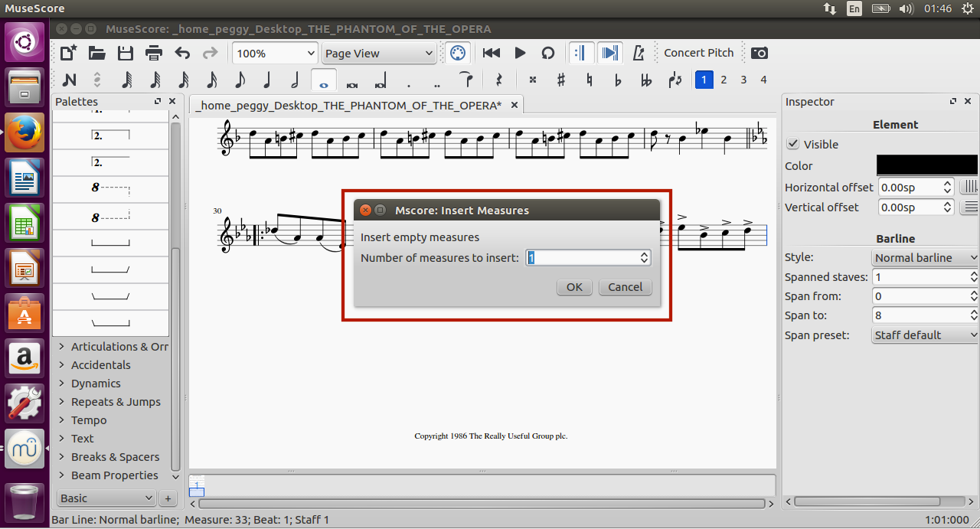Open the barline Style dropdown

click(x=925, y=258)
